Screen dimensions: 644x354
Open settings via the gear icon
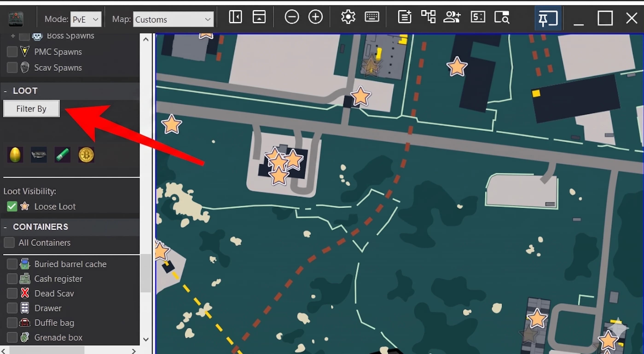click(348, 17)
